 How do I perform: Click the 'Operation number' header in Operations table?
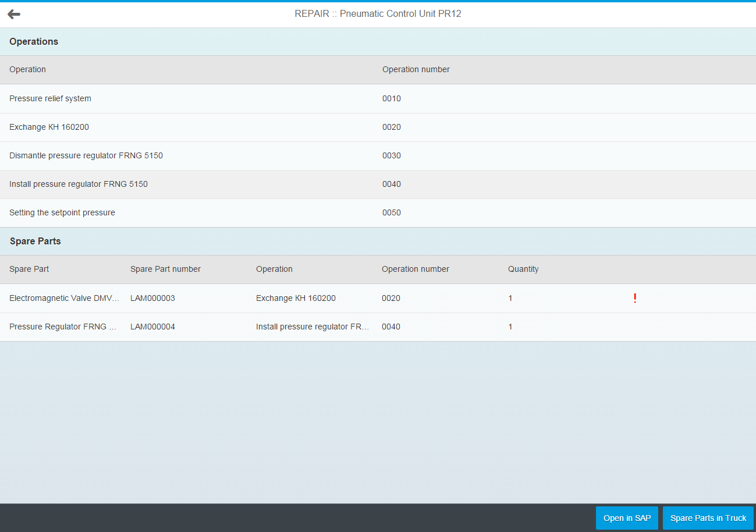(416, 69)
